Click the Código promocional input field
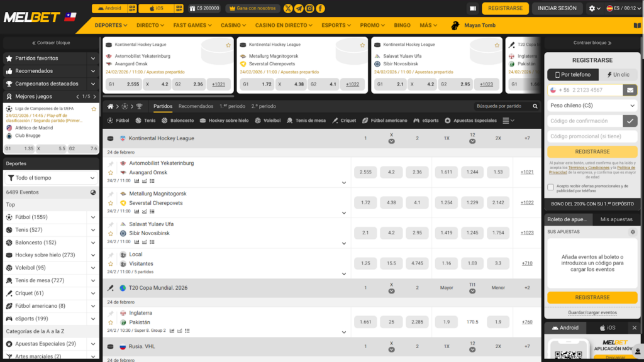Image resolution: width=644 pixels, height=362 pixels. (x=592, y=136)
